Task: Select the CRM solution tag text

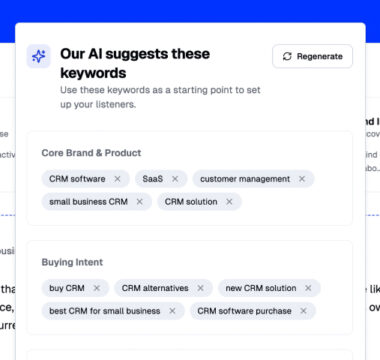Action: (x=191, y=202)
